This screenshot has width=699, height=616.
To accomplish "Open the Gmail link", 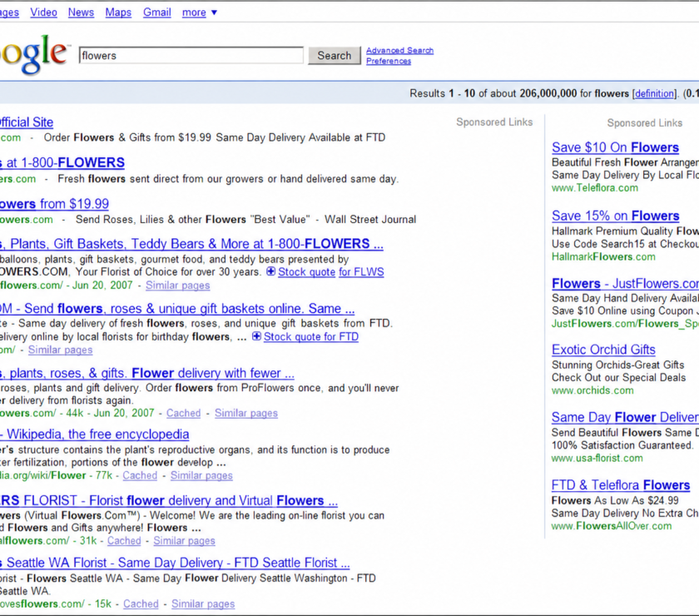I will tap(157, 12).
